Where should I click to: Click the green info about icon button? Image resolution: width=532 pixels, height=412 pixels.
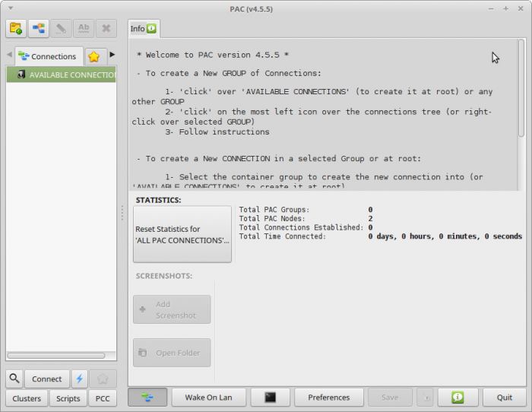click(458, 398)
